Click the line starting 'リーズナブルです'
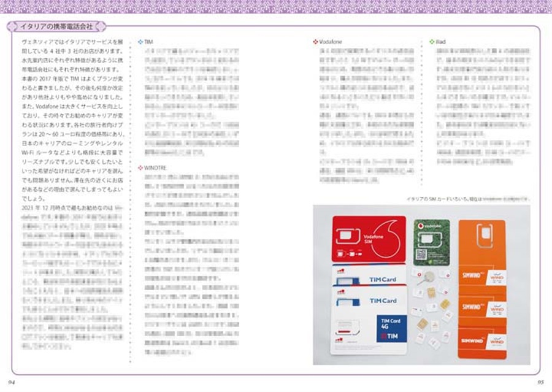 pos(72,162)
